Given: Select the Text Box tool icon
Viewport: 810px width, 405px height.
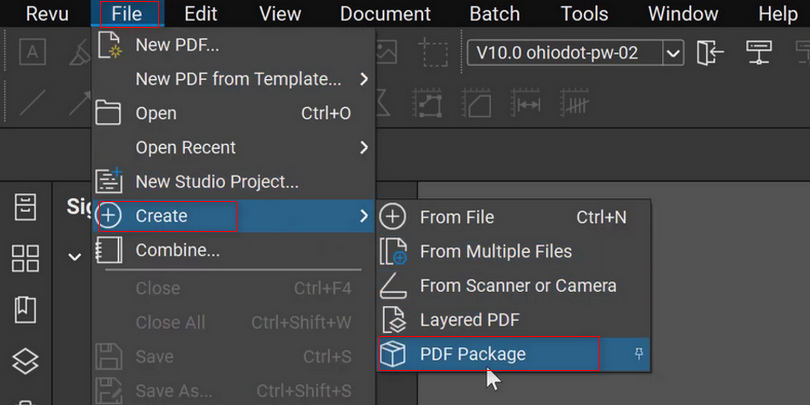Looking at the screenshot, I should coord(33,53).
